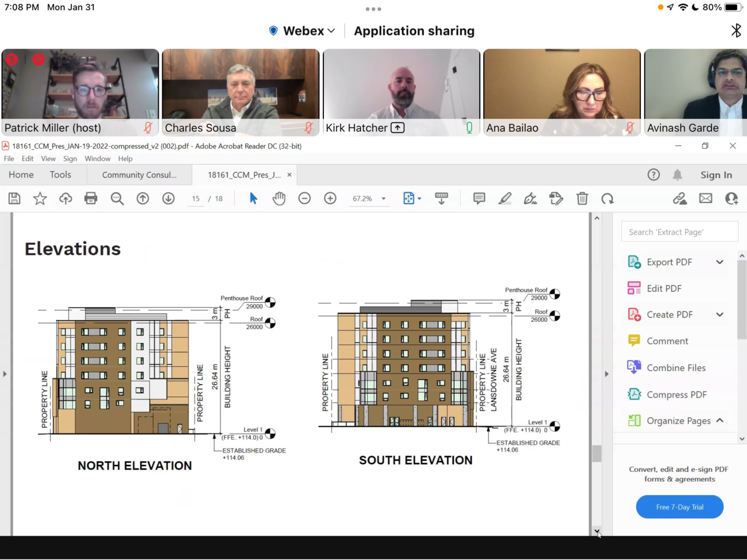Click the Free 7-Day Trial button

click(680, 507)
